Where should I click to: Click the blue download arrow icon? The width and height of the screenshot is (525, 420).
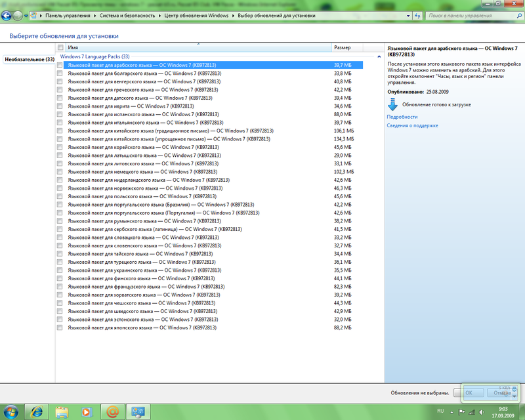[392, 104]
